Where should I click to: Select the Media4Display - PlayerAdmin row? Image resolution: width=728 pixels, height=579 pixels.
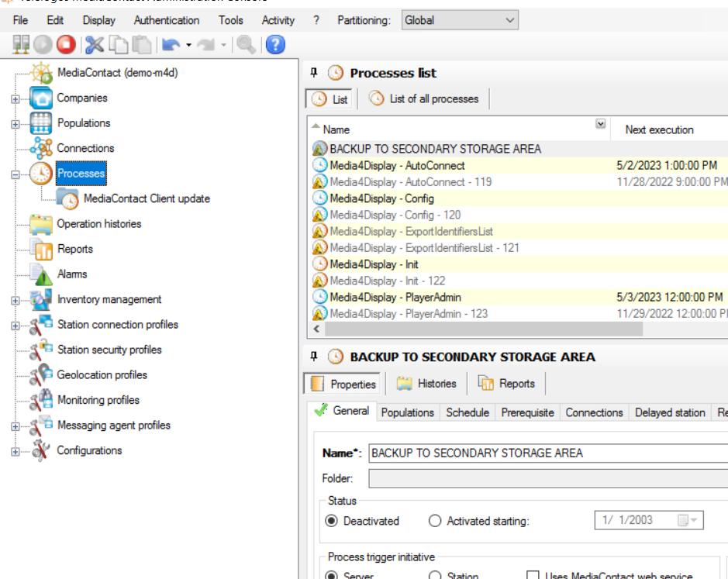coord(519,297)
